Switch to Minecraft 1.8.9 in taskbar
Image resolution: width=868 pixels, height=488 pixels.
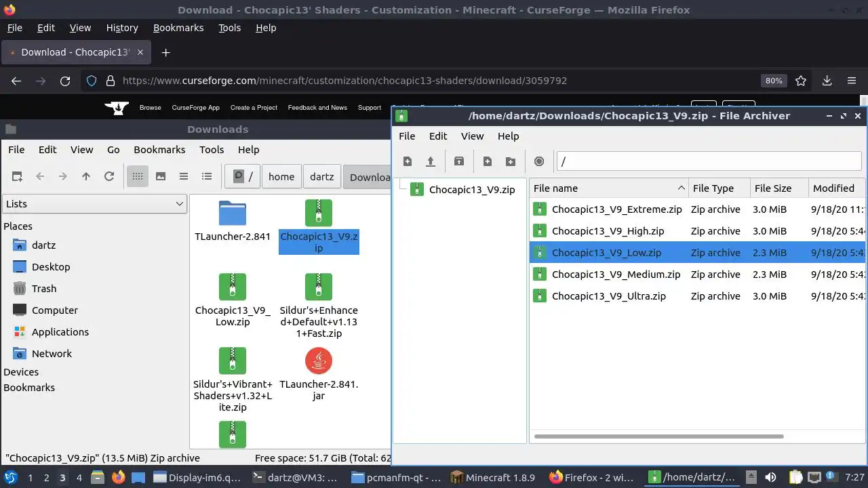[493, 477]
